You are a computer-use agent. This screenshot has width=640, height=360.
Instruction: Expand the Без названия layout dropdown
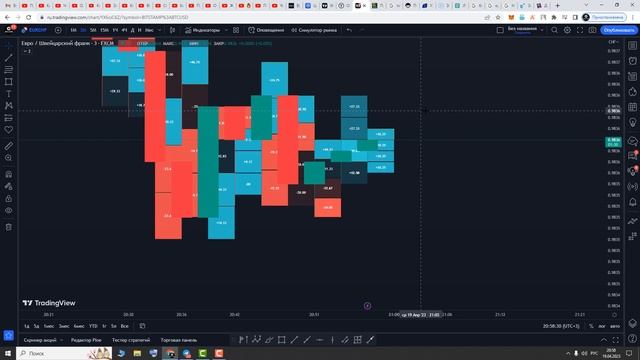(542, 30)
